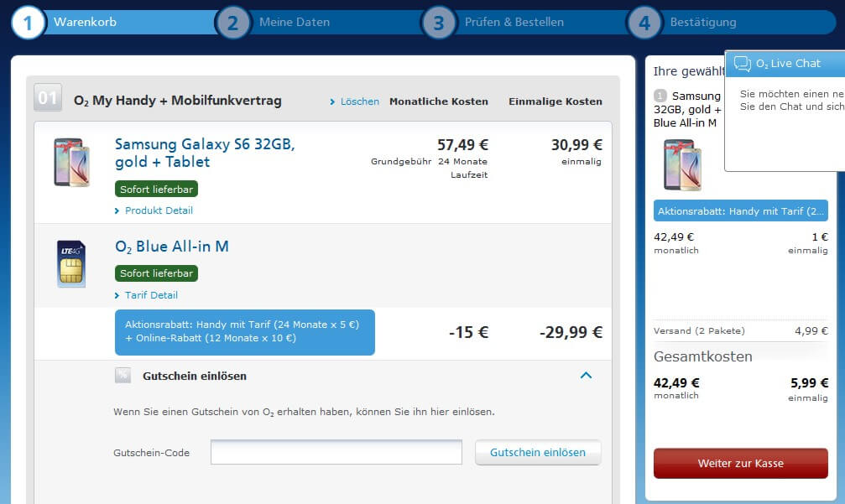Click the percent icon beside Gutschein einlösen
Screen dimensions: 845x504
pyautogui.click(x=123, y=376)
